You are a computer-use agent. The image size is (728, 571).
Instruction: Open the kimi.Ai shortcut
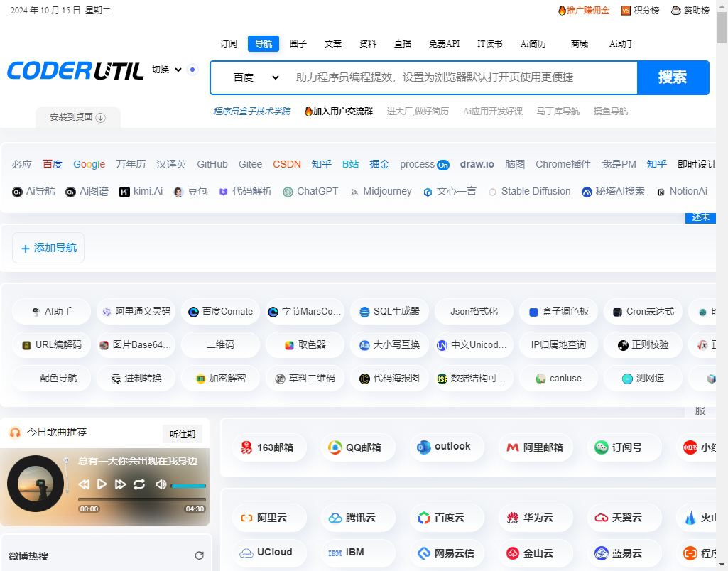(141, 191)
